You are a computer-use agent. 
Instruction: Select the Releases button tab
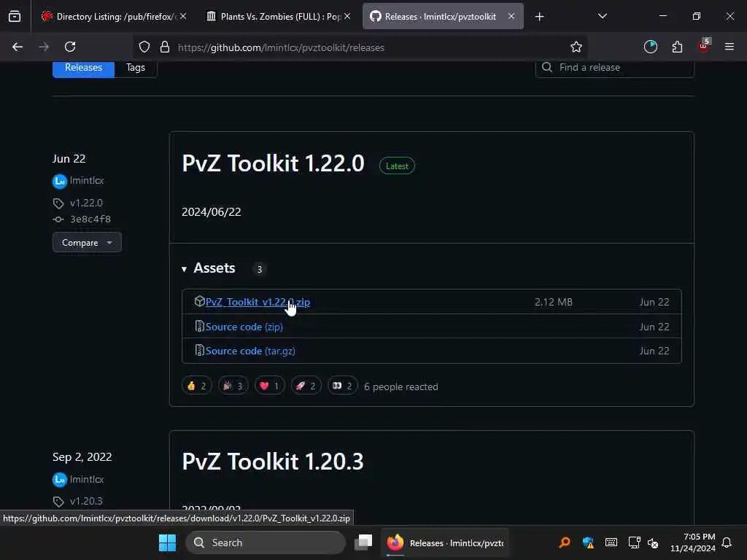click(x=83, y=68)
